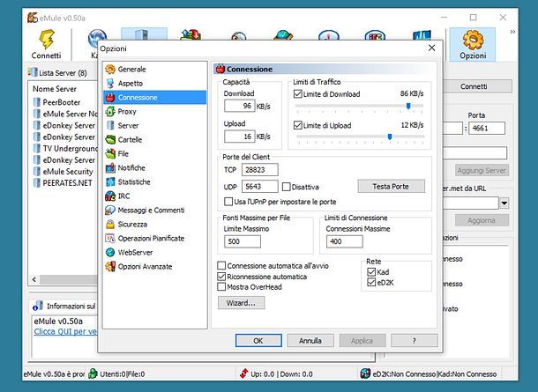This screenshot has width=538, height=392.
Task: Open the Opzioni gear icon in main toolbar
Action: pos(473,40)
